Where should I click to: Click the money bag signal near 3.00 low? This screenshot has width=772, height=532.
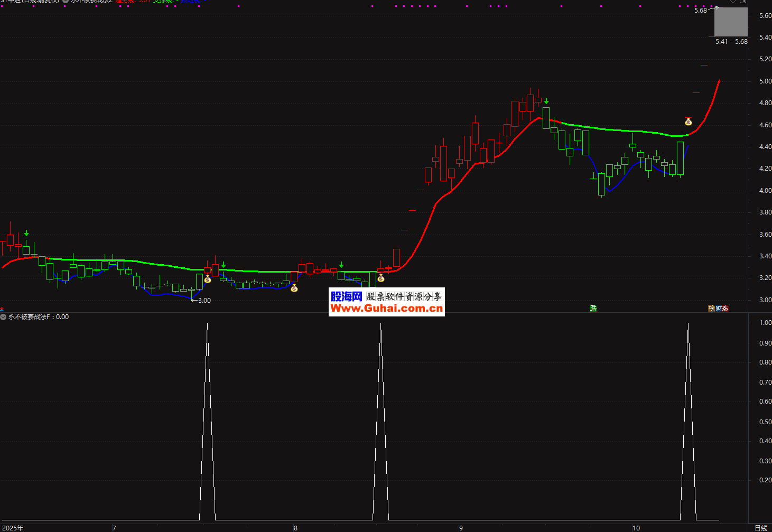pyautogui.click(x=208, y=279)
